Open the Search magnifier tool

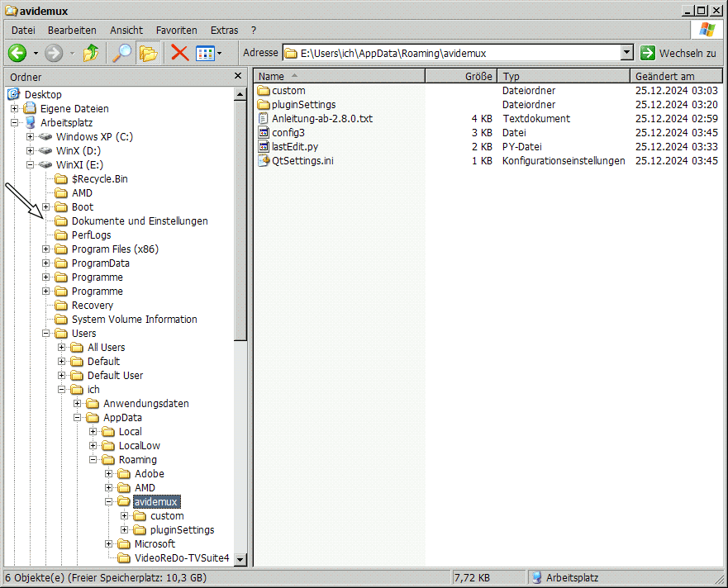[x=122, y=54]
